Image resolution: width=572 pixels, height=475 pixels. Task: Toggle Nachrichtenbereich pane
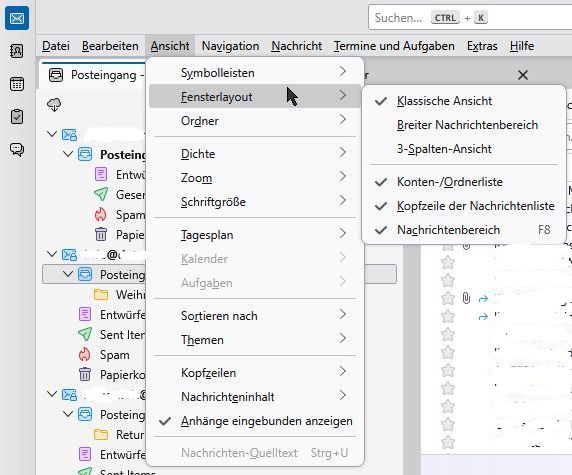463,230
